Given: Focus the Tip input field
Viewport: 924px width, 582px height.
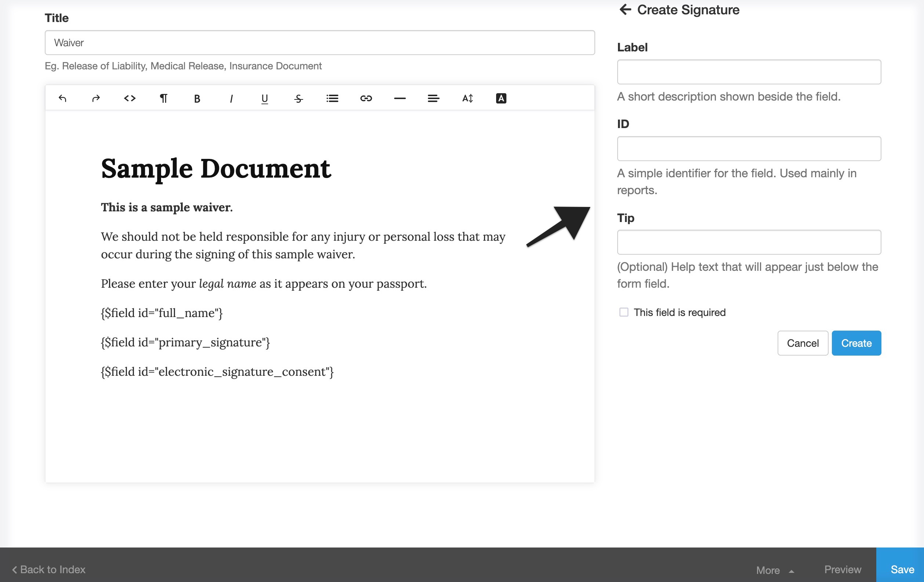Looking at the screenshot, I should (749, 243).
